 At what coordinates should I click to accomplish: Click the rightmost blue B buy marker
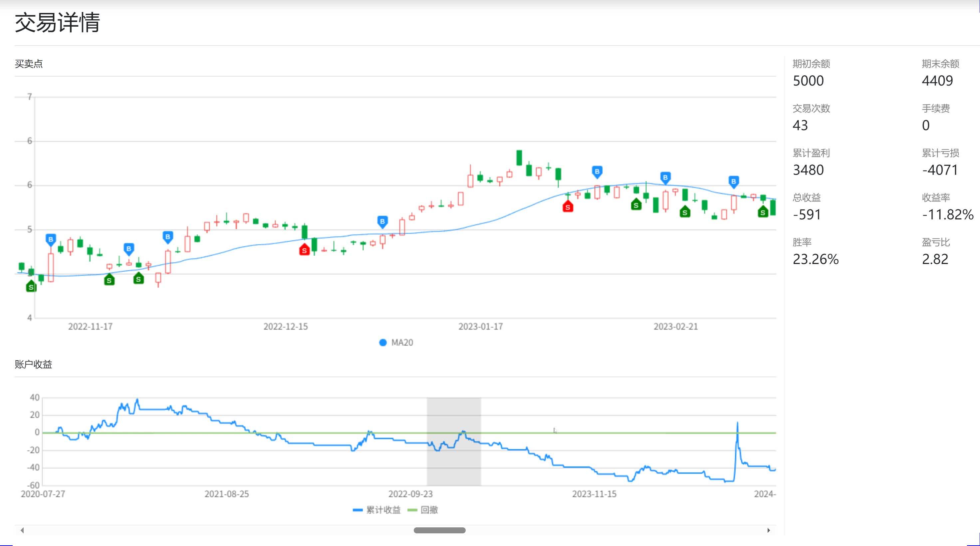733,181
